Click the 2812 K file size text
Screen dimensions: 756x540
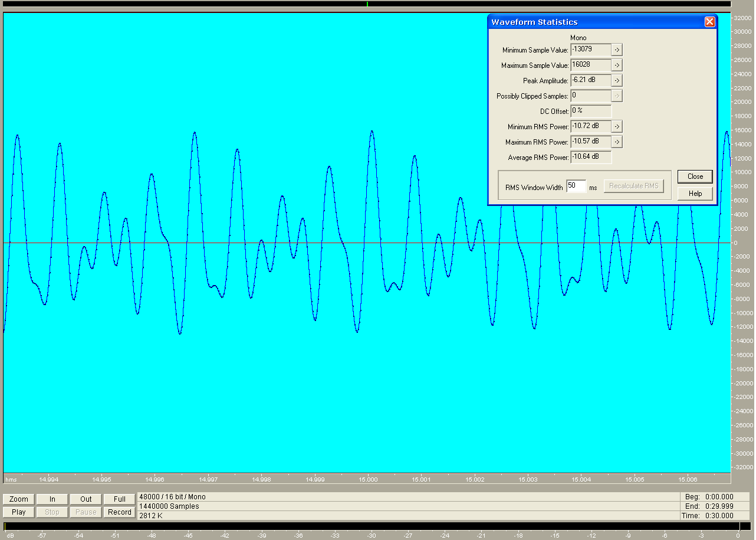tap(151, 516)
